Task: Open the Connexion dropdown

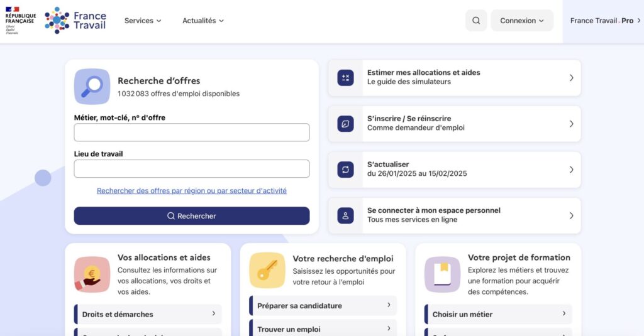Action: click(x=521, y=21)
